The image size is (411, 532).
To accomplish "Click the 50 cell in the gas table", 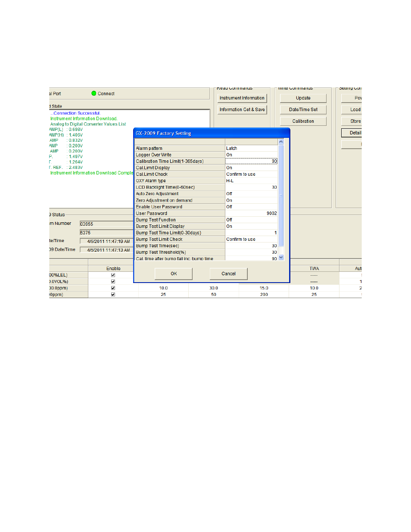I will (214, 295).
